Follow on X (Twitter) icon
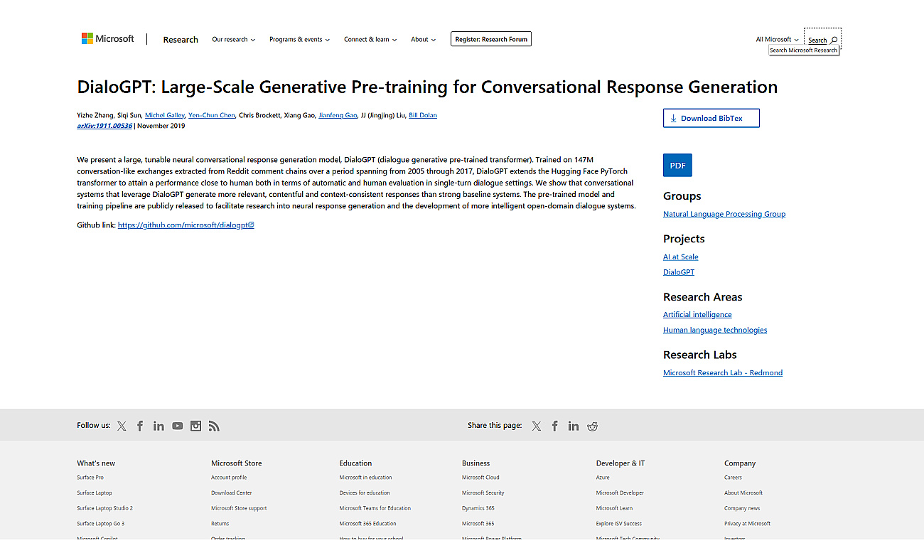Image resolution: width=924 pixels, height=560 pixels. pyautogui.click(x=122, y=426)
